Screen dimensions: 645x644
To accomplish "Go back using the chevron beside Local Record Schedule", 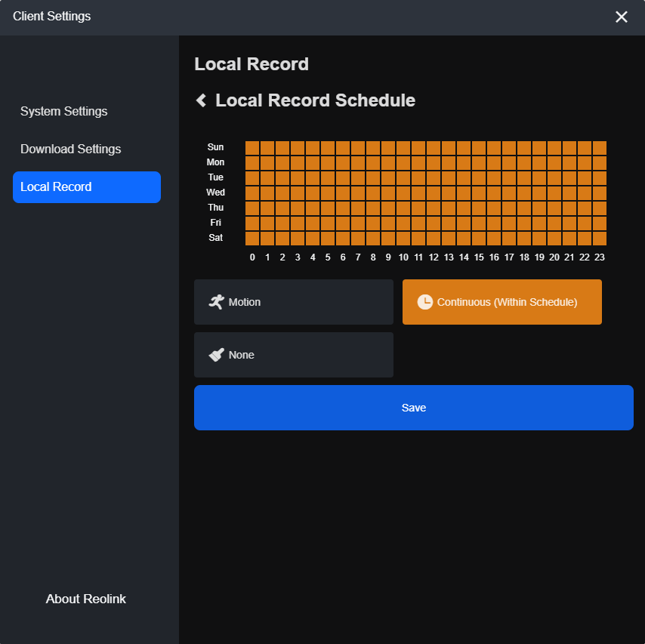I will tap(201, 100).
